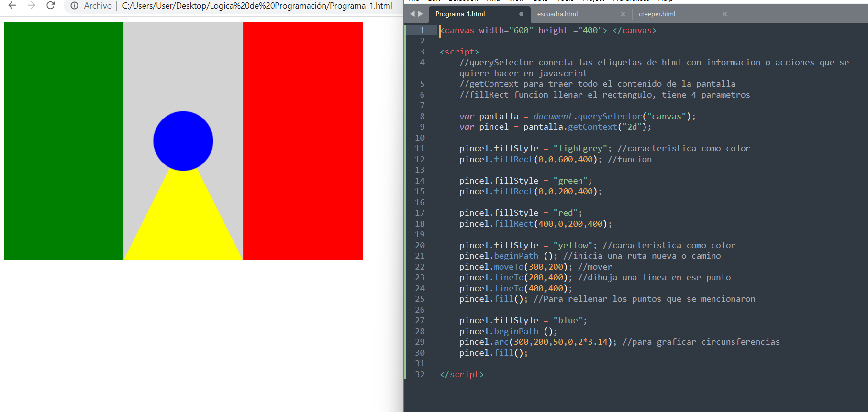The image size is (868, 412).
Task: Select line number 8 in the gutter
Action: pyautogui.click(x=422, y=116)
